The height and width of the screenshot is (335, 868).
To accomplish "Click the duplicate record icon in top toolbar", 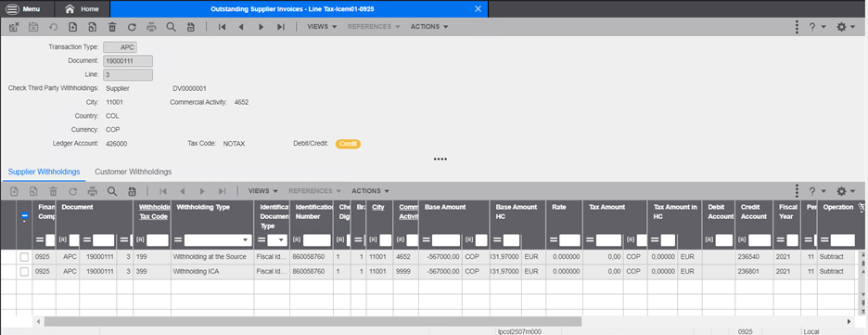I will (93, 27).
